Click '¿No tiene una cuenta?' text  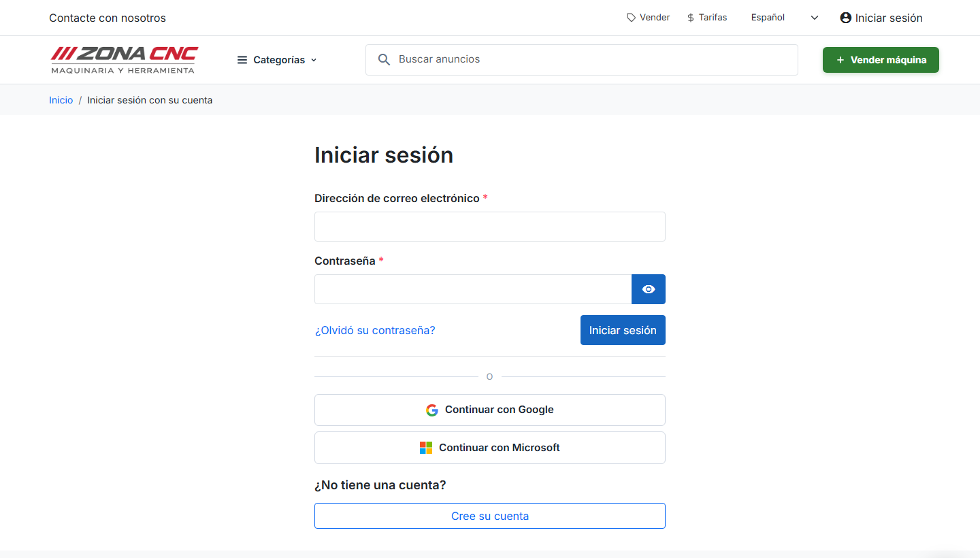[380, 485]
